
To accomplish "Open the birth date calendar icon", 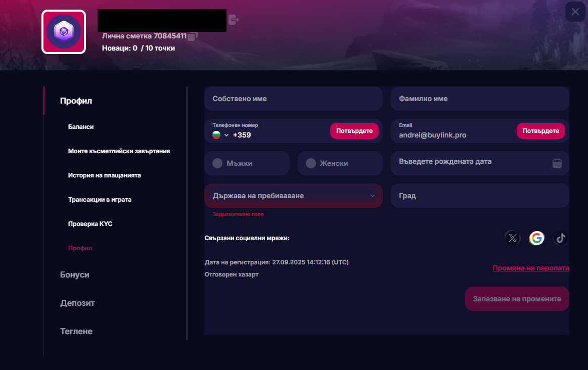I will click(557, 163).
